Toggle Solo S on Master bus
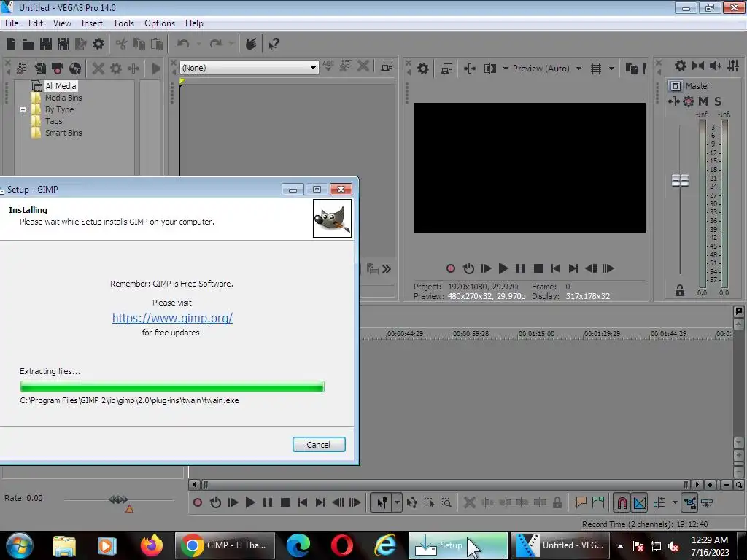 [718, 101]
